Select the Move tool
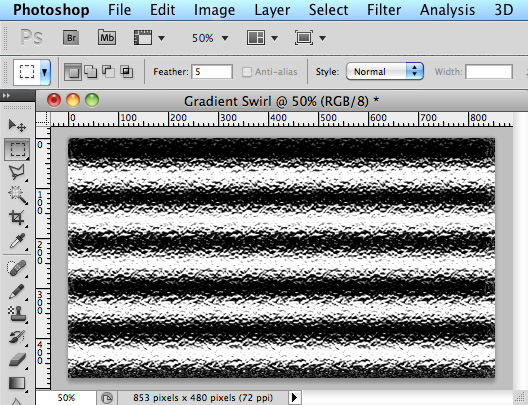Viewport: 528px width, 405px height. point(17,125)
